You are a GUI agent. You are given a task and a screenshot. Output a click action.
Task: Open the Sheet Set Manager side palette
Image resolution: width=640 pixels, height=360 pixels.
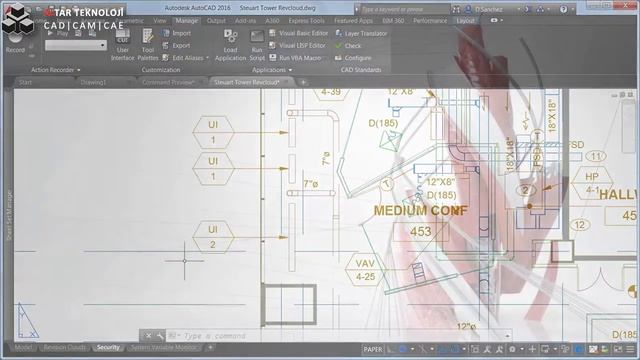tap(9, 216)
